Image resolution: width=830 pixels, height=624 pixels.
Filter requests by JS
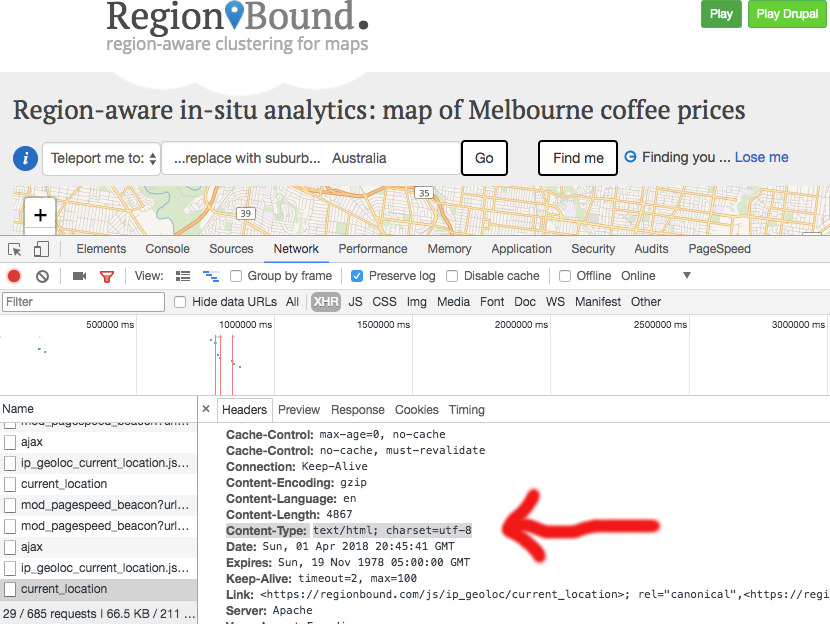(355, 302)
